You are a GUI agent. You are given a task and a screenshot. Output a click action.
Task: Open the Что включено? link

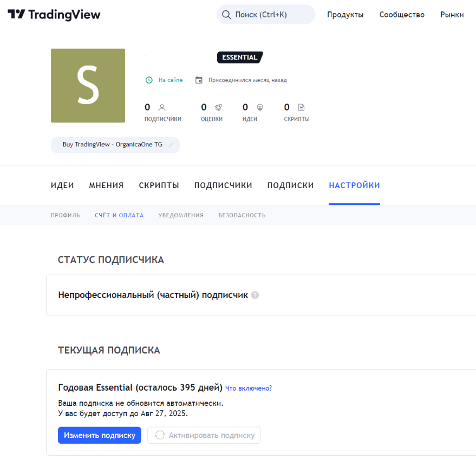click(249, 388)
